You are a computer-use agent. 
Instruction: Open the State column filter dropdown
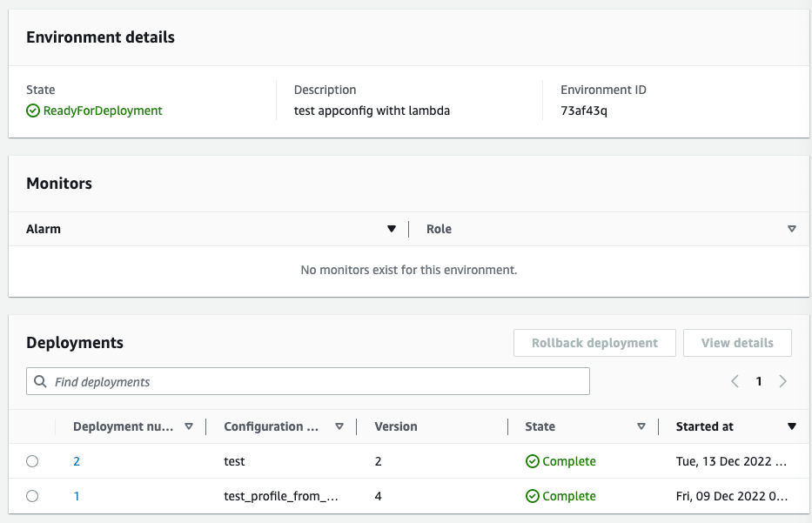point(641,426)
